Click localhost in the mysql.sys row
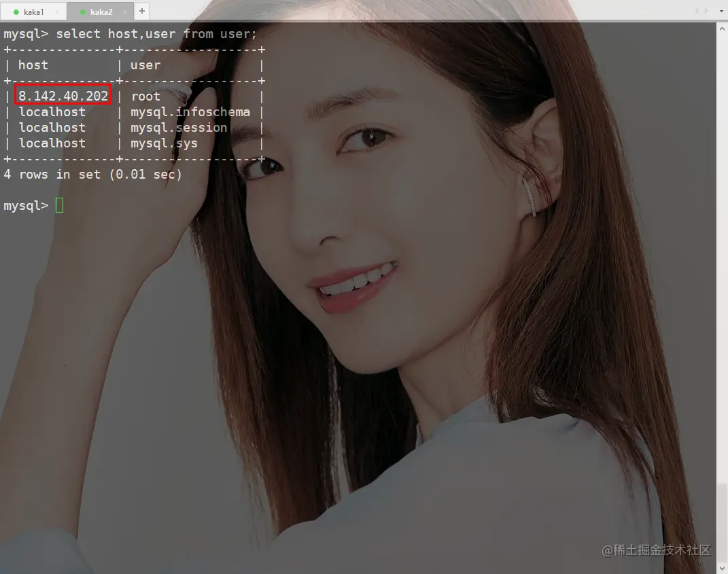 pyautogui.click(x=52, y=143)
